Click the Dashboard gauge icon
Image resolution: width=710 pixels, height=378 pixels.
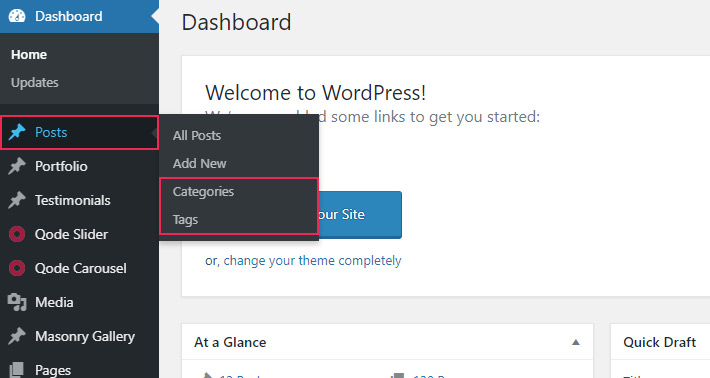tap(17, 16)
